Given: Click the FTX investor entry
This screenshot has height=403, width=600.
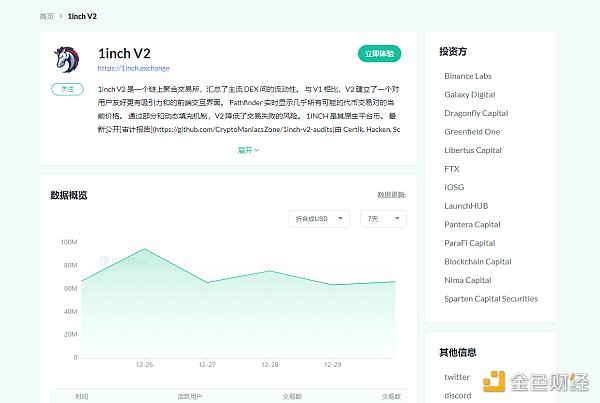Looking at the screenshot, I should click(452, 169).
